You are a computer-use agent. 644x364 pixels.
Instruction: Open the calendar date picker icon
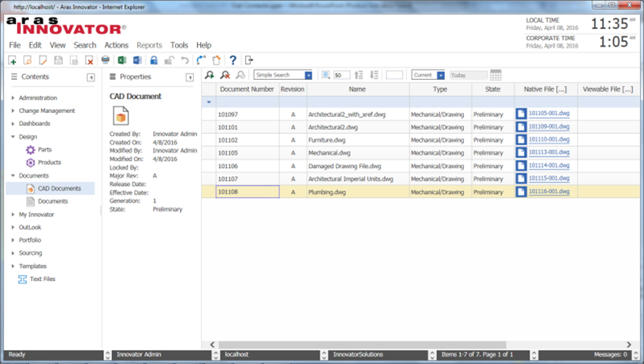496,75
